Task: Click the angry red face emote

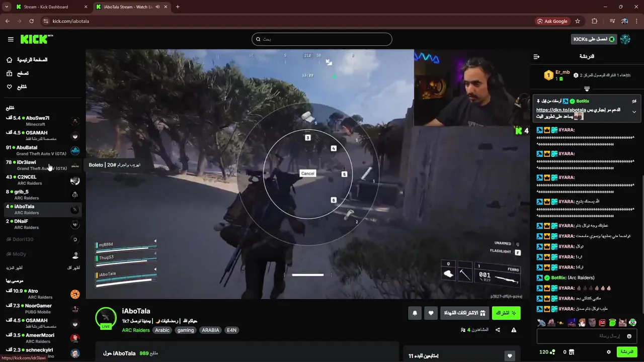Action: [x=602, y=322]
